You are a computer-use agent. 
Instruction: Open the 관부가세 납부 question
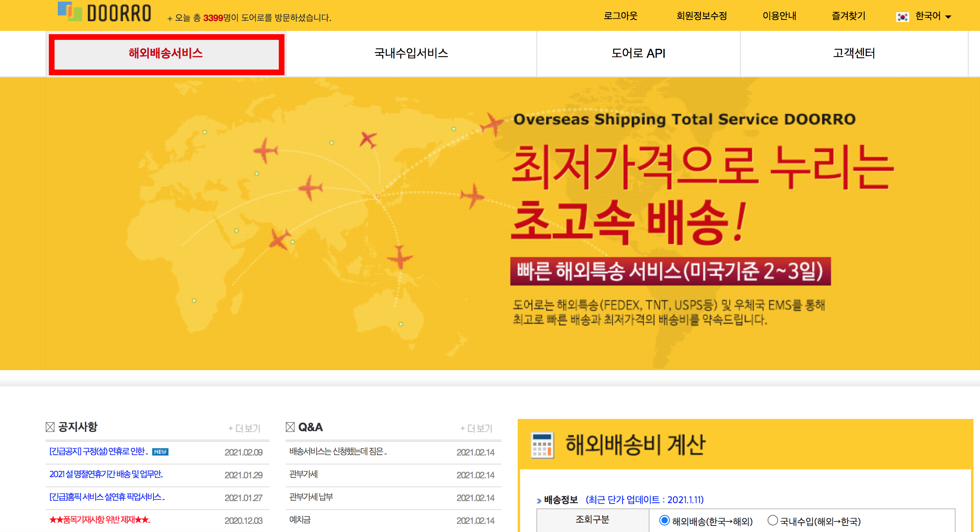click(311, 497)
